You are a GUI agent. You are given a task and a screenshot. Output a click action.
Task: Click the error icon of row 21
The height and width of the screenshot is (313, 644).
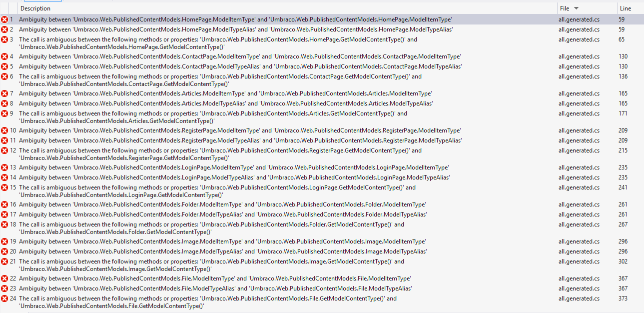coord(4,261)
